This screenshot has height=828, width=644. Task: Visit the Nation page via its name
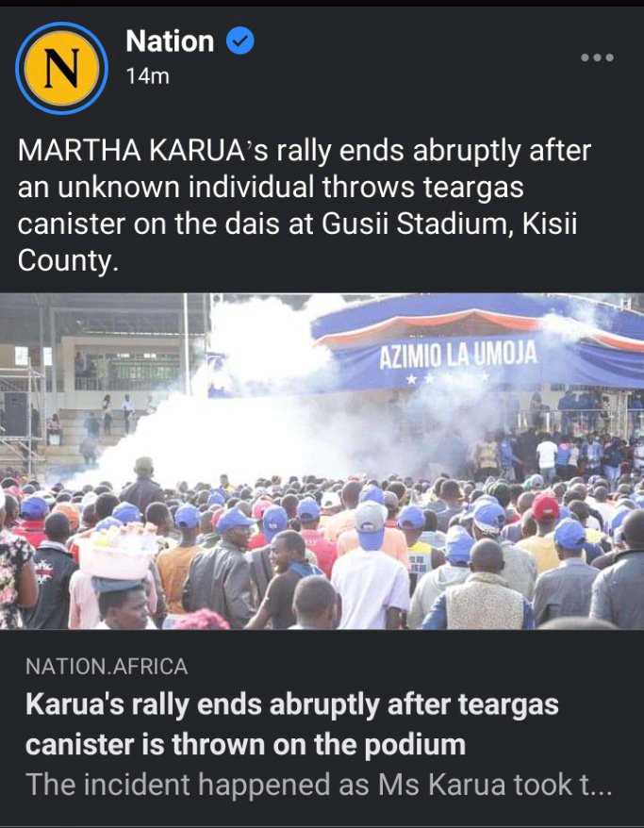point(170,41)
